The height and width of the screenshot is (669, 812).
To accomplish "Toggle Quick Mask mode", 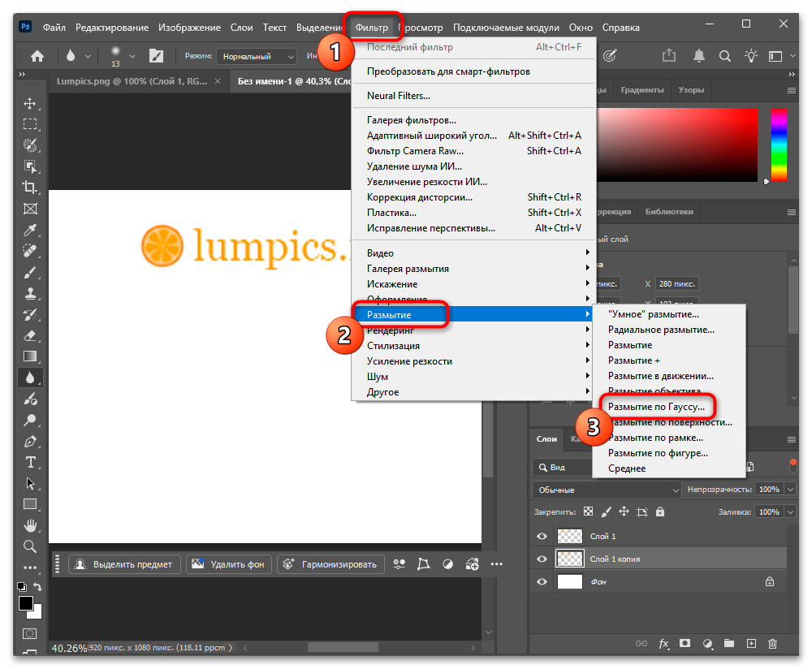I will coord(30,633).
